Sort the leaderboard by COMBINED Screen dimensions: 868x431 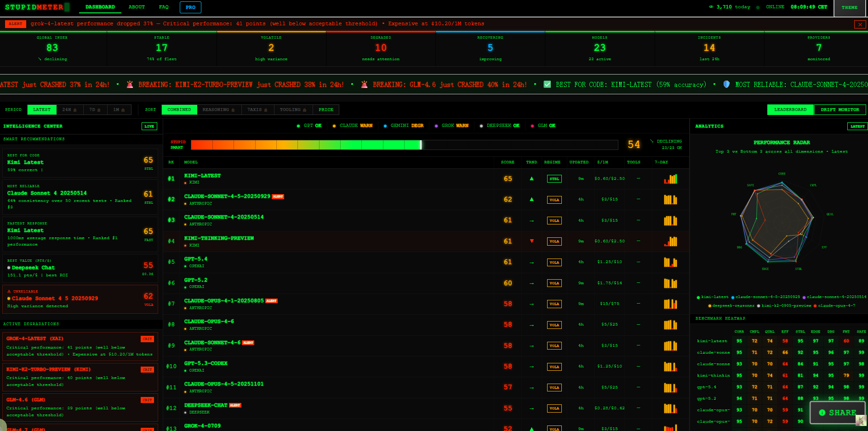point(179,109)
